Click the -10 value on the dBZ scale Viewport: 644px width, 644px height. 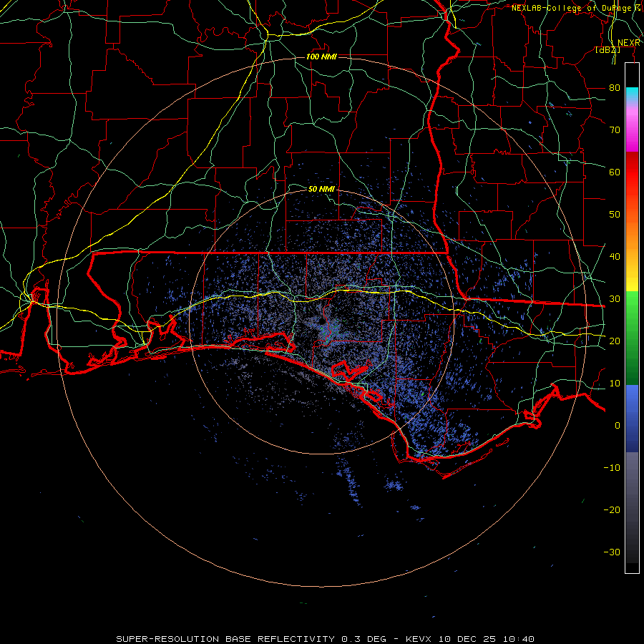[x=612, y=468]
